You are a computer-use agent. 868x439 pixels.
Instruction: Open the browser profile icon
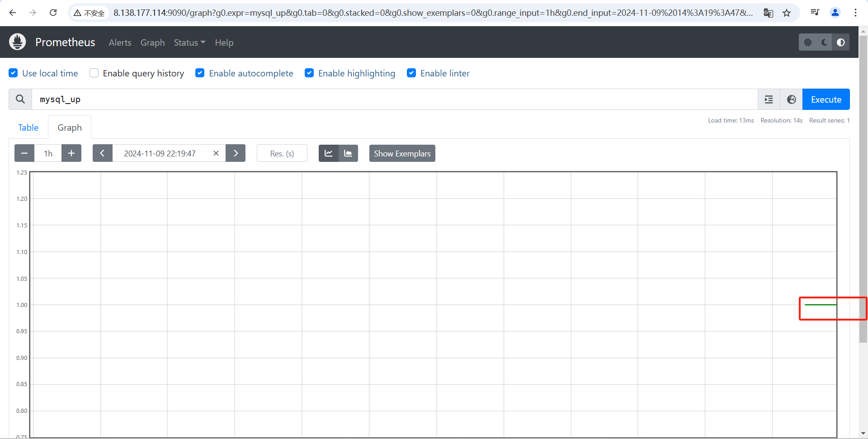(x=835, y=13)
